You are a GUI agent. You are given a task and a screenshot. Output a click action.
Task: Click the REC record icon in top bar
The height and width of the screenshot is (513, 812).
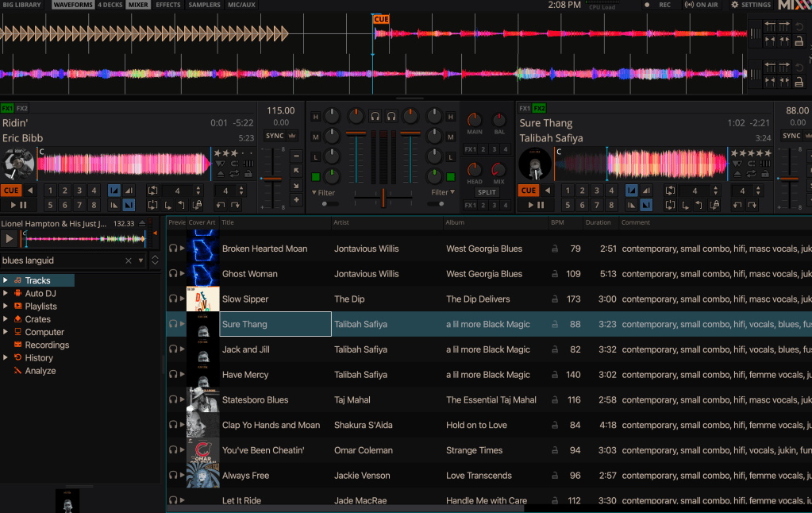[x=647, y=5]
